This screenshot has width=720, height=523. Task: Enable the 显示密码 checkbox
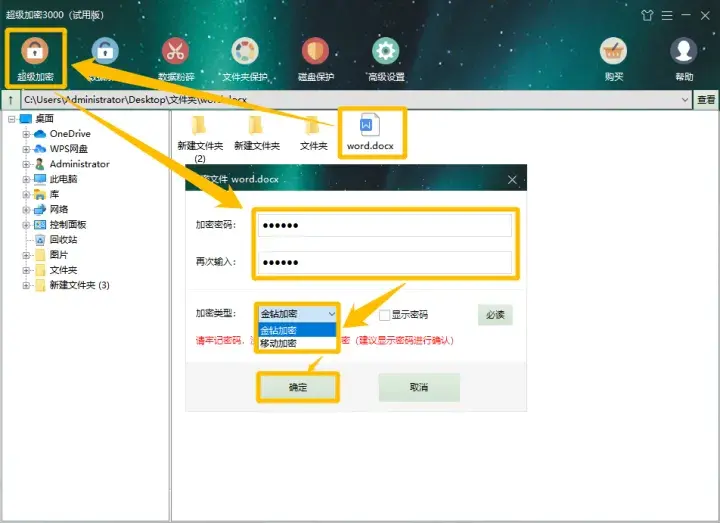(384, 315)
